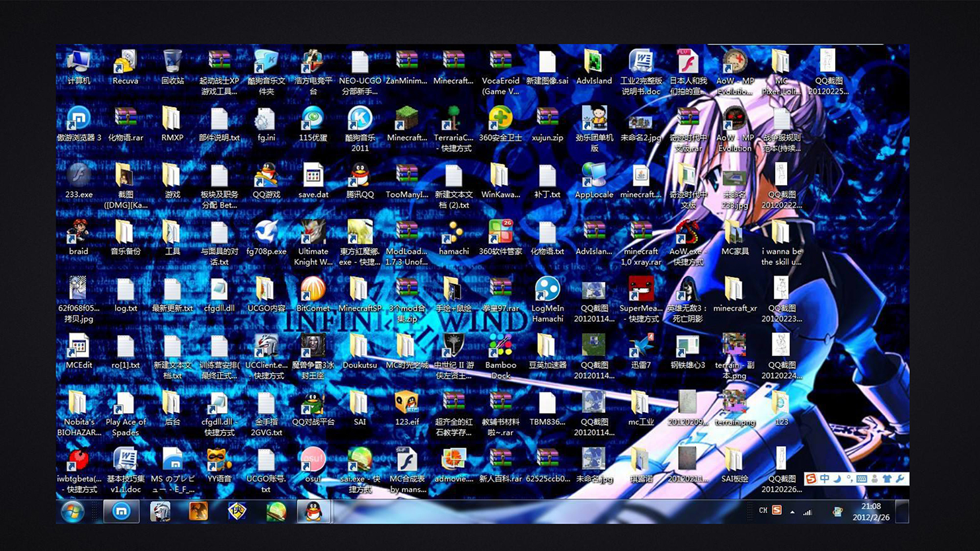980x551 pixels.
Task: Open Play Ace of Spades shortcut
Action: 125,413
